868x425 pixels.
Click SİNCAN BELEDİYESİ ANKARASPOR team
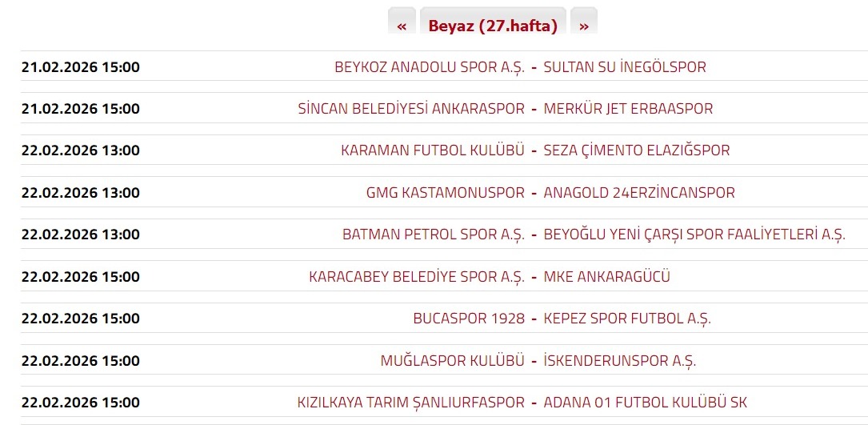tap(411, 109)
